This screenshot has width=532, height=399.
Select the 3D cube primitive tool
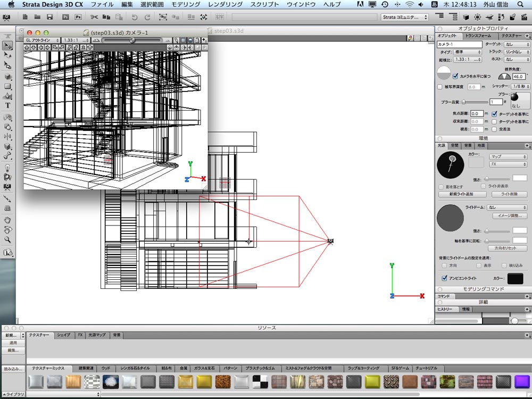(x=7, y=77)
